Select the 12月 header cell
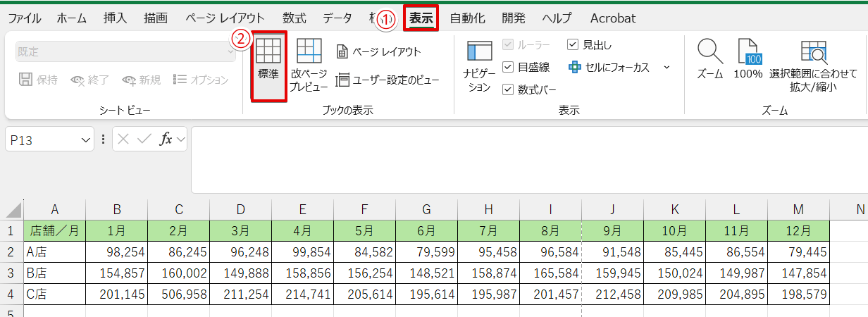The image size is (868, 317). pyautogui.click(x=799, y=230)
